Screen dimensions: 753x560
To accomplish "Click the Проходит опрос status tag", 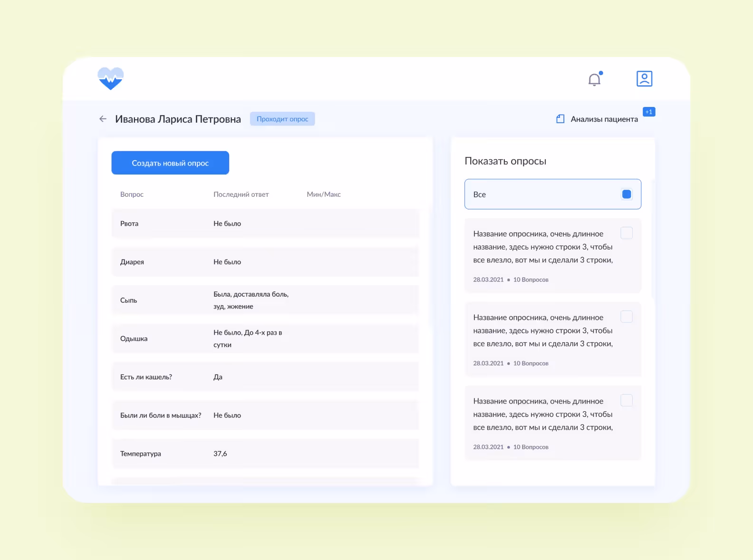I will [x=282, y=119].
